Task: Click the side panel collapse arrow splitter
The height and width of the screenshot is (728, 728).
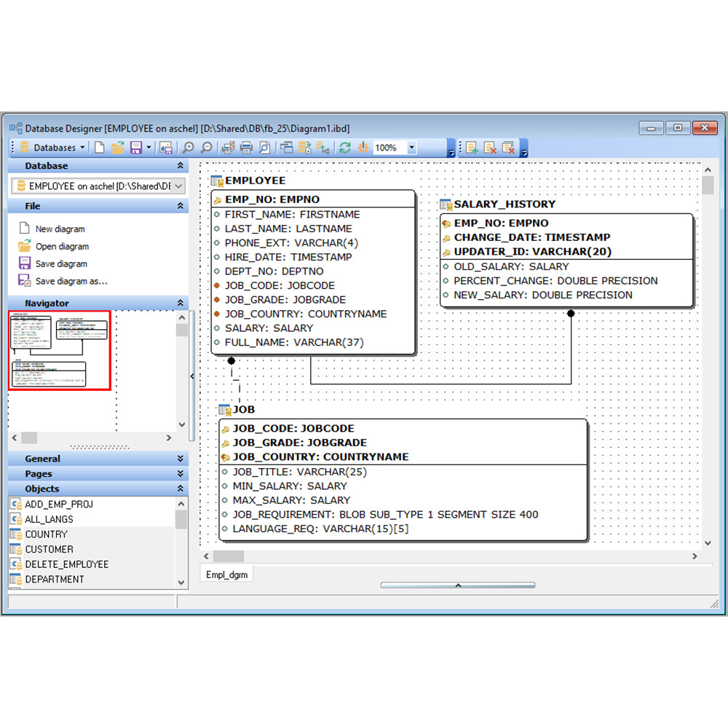Action: click(191, 376)
